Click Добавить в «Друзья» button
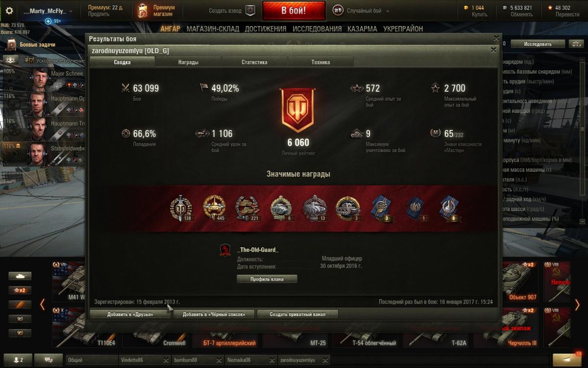This screenshot has width=588, height=368. pyautogui.click(x=130, y=314)
